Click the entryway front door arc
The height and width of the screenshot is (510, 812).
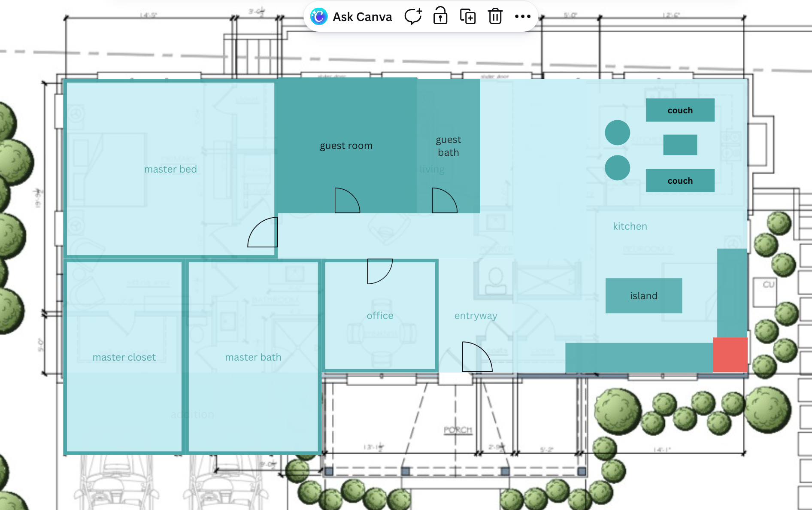476,357
